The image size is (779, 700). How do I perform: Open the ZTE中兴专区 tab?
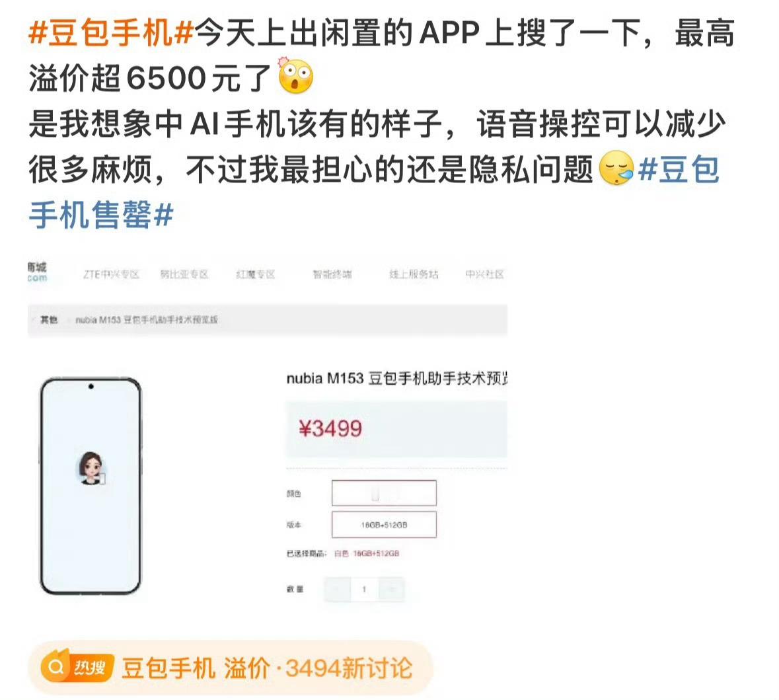(111, 274)
